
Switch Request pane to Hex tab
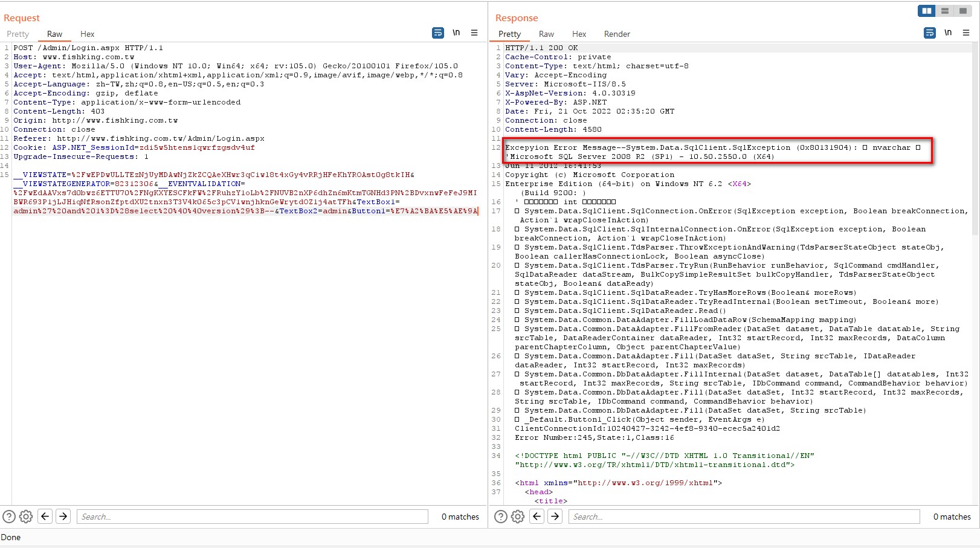coord(87,34)
